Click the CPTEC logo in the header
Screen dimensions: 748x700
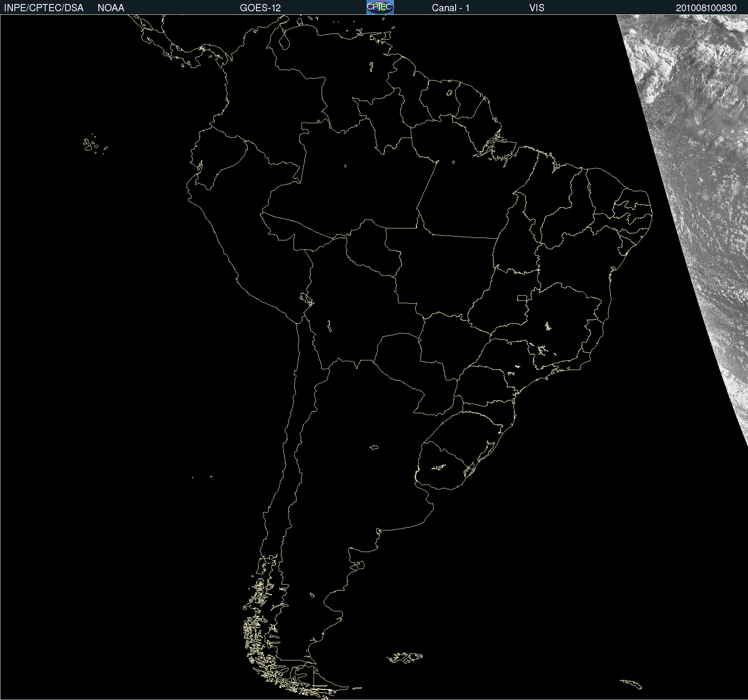(380, 7)
